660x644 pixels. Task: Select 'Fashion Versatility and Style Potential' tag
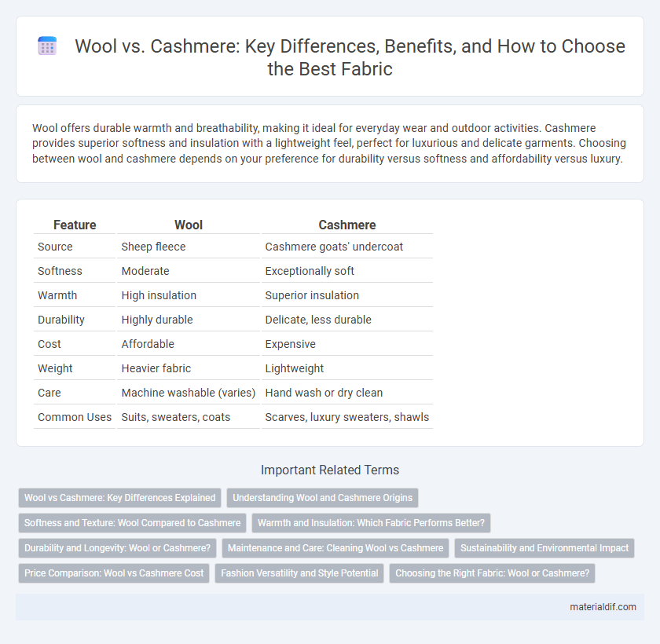coord(299,573)
